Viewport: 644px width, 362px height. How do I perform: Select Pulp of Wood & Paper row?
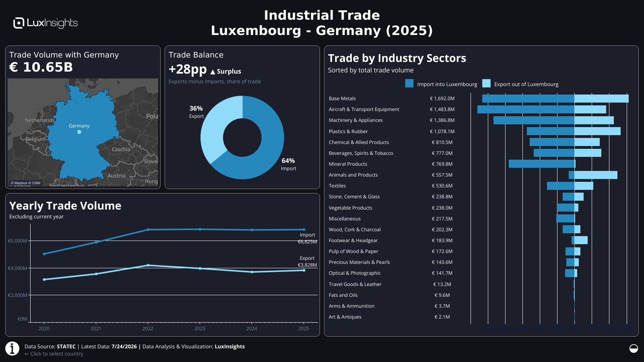click(x=479, y=251)
